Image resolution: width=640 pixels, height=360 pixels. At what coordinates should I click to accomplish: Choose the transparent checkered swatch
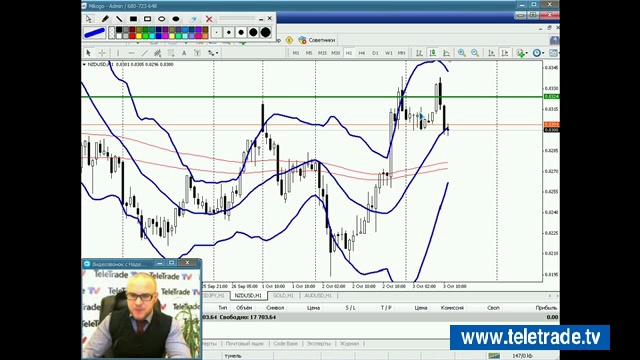coord(111,33)
